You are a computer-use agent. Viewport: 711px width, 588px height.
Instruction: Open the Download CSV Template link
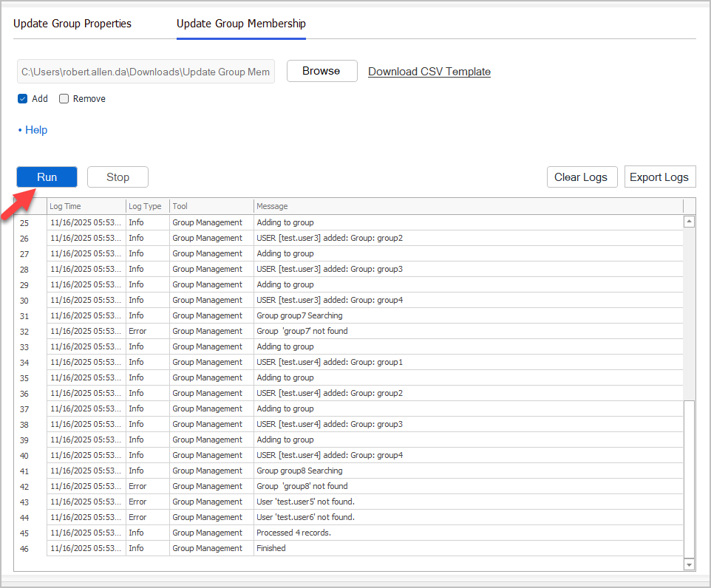pyautogui.click(x=429, y=72)
